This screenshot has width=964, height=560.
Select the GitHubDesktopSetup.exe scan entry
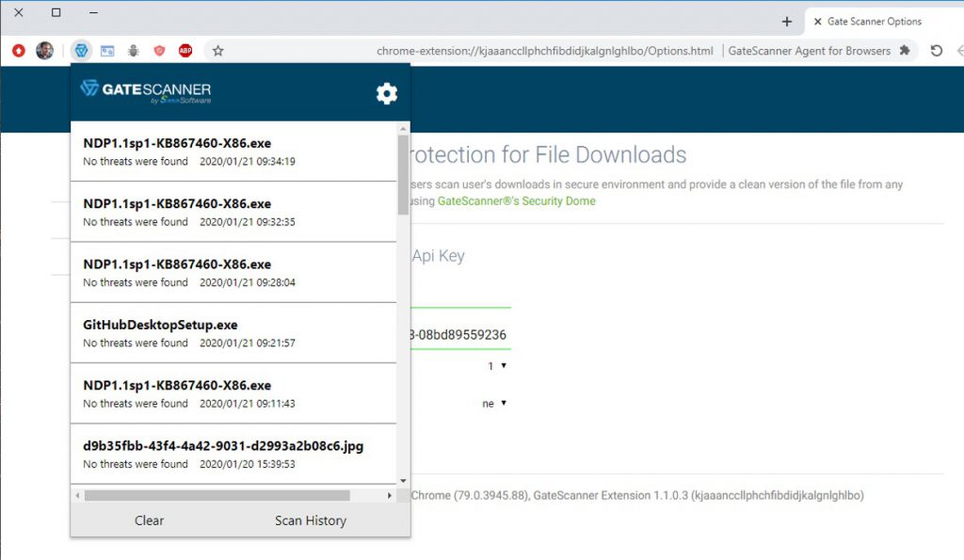pyautogui.click(x=233, y=332)
